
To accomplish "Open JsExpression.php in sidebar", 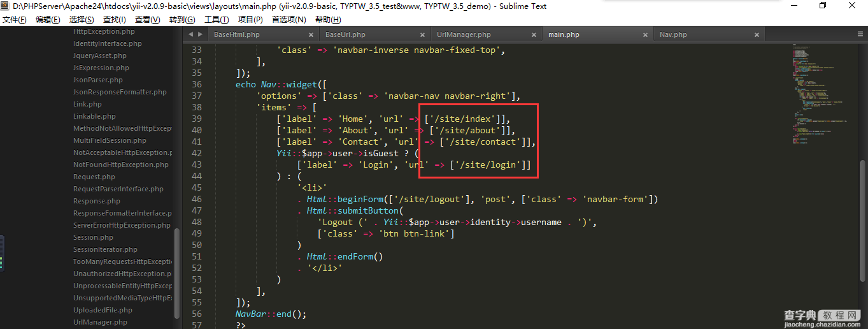I will click(x=101, y=68).
